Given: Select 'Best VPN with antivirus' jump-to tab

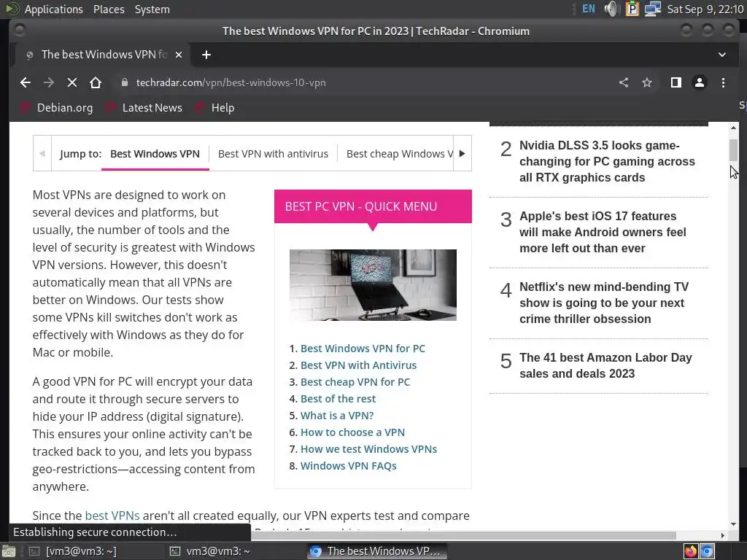Looking at the screenshot, I should click(x=273, y=154).
